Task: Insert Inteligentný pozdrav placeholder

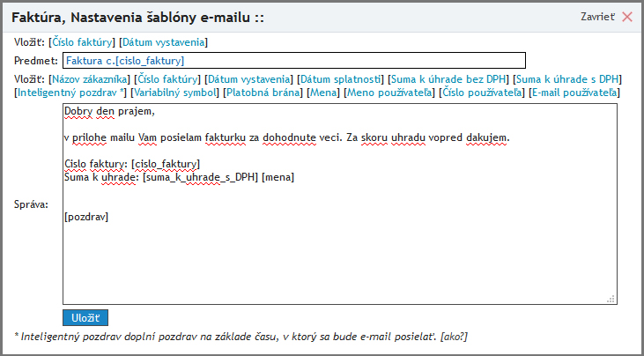Action: click(70, 92)
